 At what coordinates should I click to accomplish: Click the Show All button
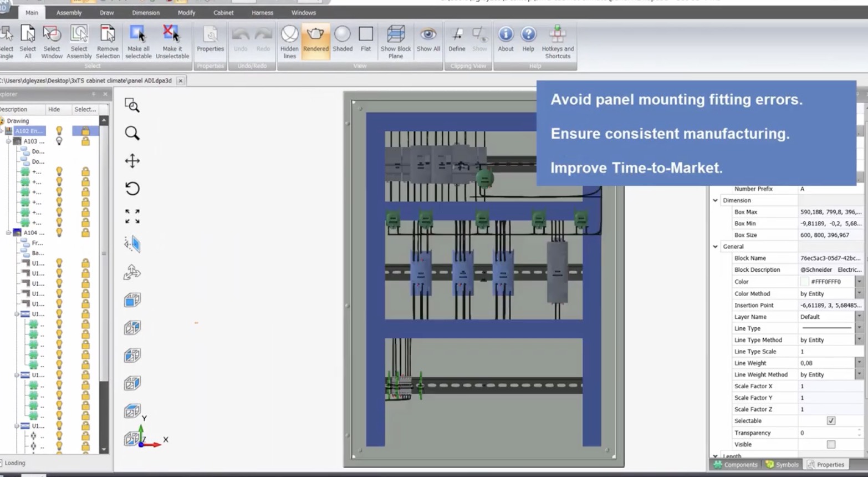428,40
